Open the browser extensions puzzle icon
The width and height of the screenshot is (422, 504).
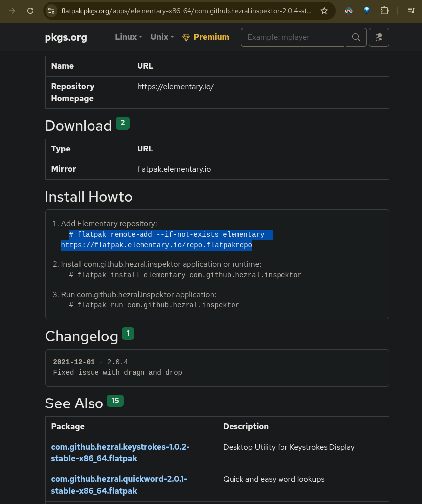[384, 11]
